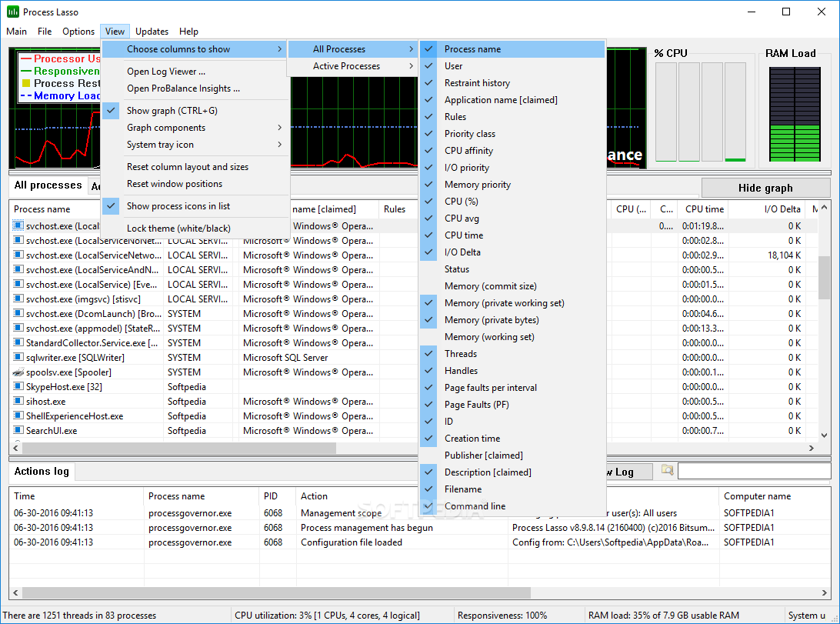Screen dimensions: 840x624
Task: Click the SkypeHost.exe process icon
Action: tap(18, 387)
